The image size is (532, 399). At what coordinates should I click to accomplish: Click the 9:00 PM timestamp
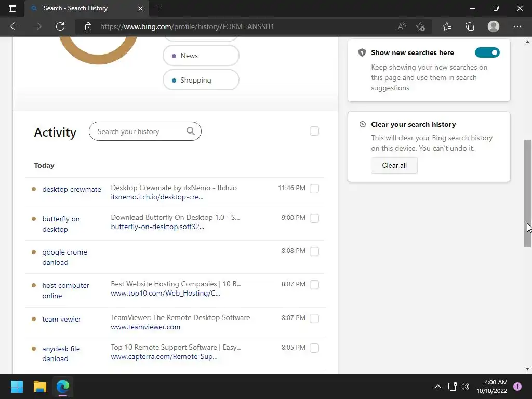tap(293, 218)
